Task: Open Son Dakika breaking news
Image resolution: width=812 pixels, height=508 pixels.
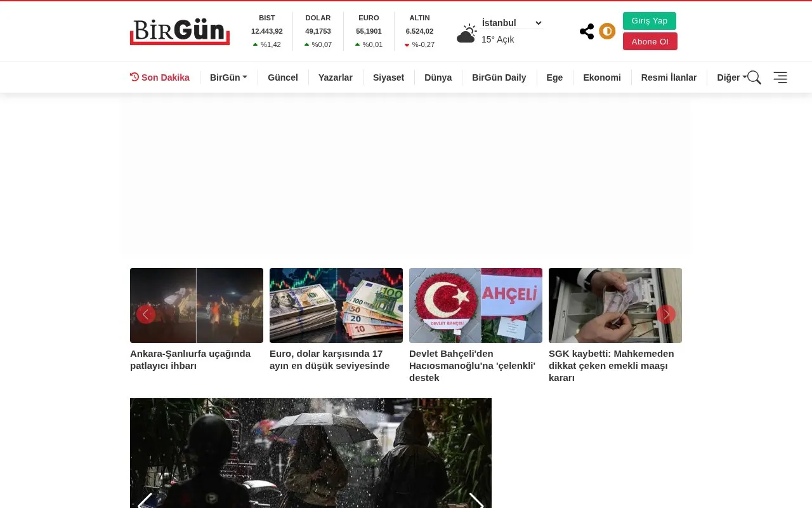Action: point(160,77)
